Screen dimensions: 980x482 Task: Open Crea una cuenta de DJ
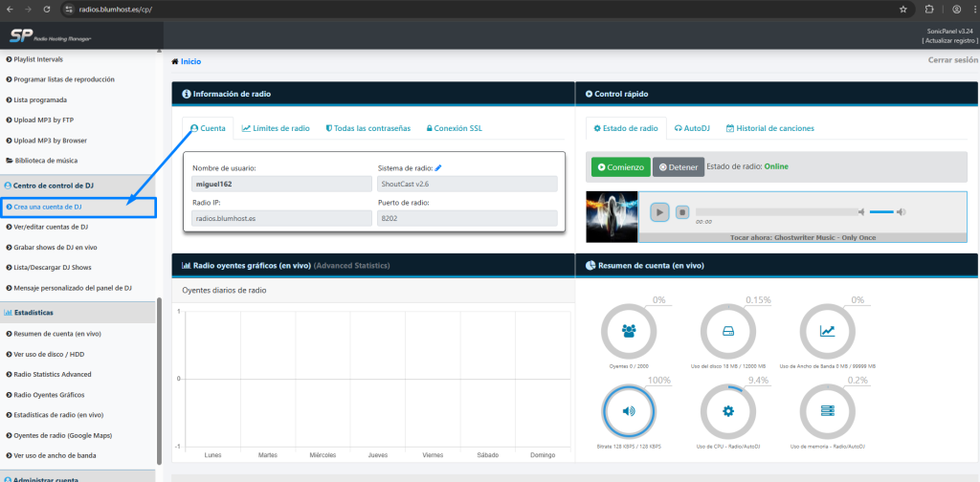pos(48,207)
